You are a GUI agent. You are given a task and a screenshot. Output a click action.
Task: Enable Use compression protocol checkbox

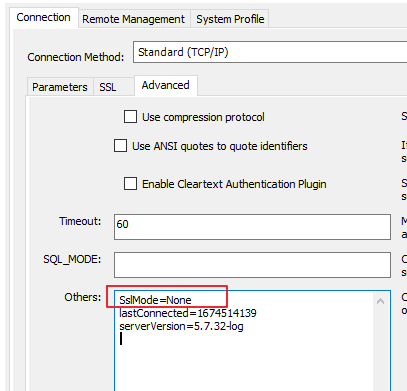click(130, 117)
